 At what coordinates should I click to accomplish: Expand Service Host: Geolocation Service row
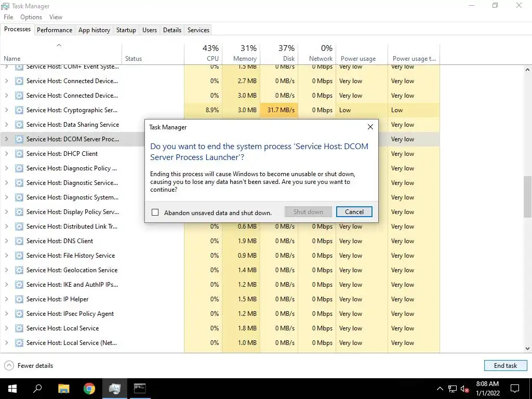6,270
